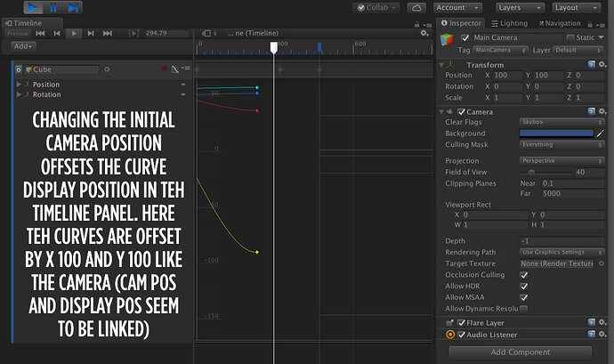Open the Layout dropdown
The width and height of the screenshot is (614, 364).
577,7
